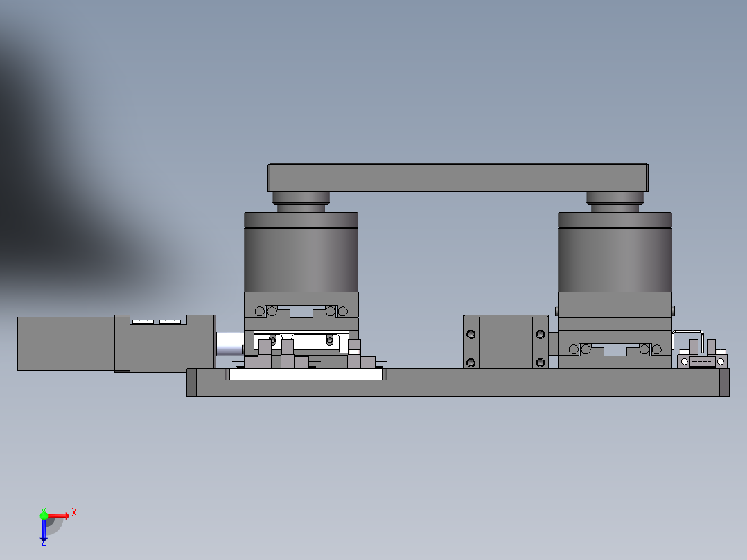Viewport: 747px width, 560px height.
Task: Select the white coupling shaft beside the motor
Action: 230,344
